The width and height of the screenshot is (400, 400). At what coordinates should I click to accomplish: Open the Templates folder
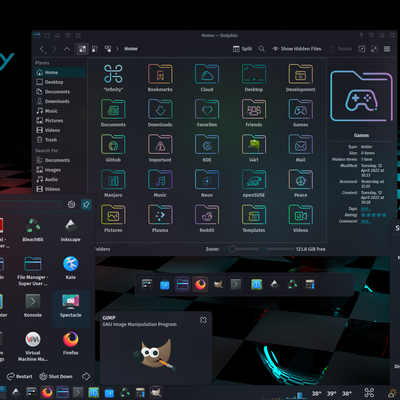pyautogui.click(x=254, y=218)
